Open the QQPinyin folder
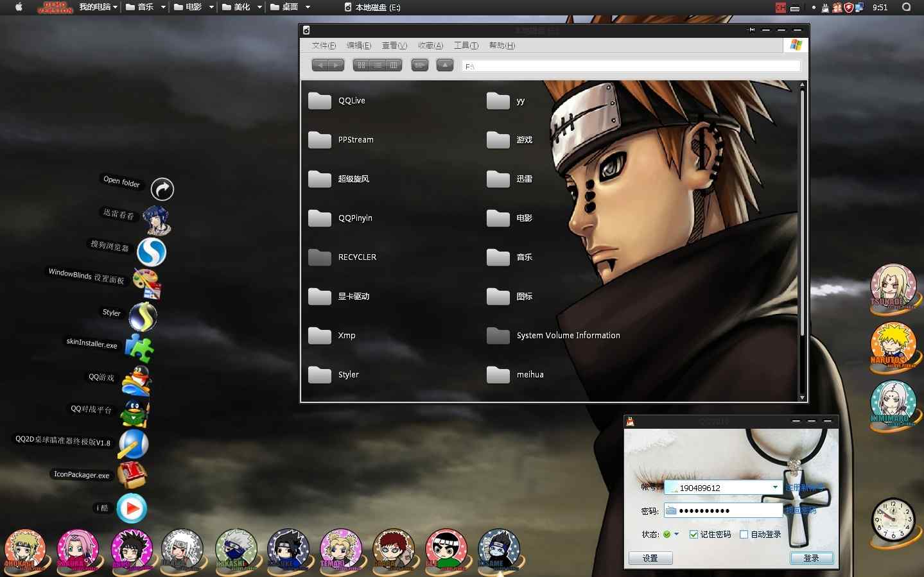 click(340, 218)
